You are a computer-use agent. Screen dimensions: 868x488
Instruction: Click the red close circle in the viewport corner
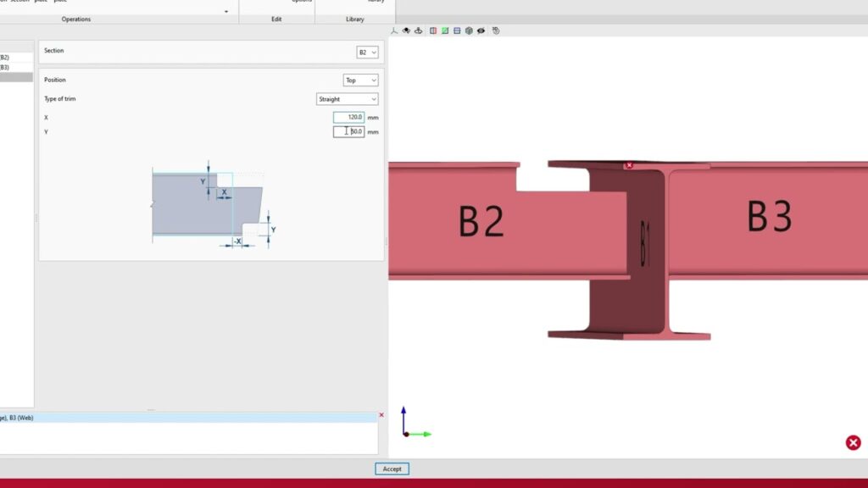pyautogui.click(x=853, y=442)
